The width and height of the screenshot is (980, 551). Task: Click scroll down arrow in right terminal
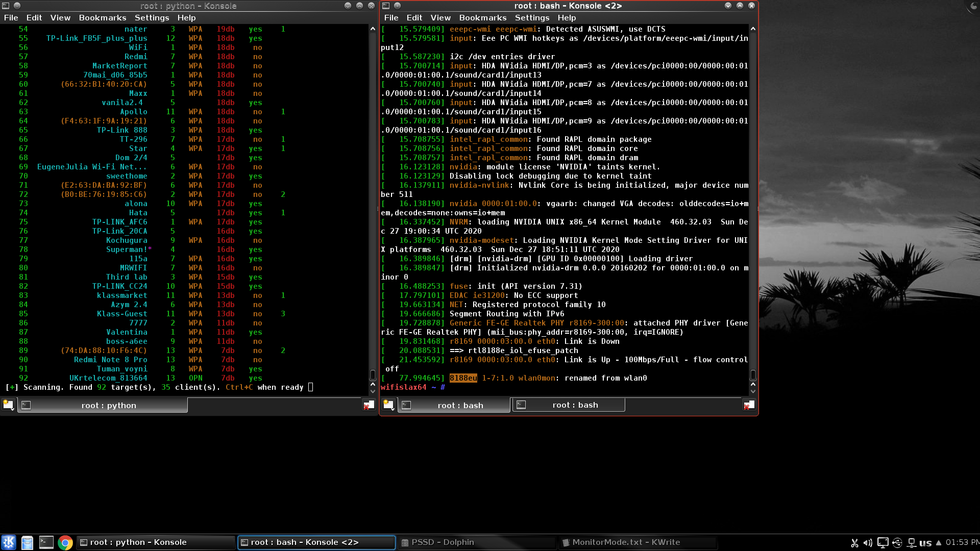(753, 391)
